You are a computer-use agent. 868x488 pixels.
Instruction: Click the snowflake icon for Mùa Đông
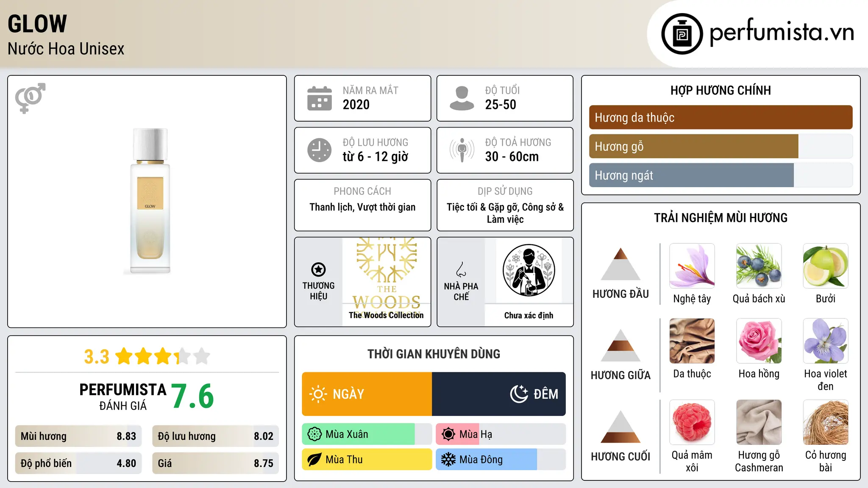[448, 460]
